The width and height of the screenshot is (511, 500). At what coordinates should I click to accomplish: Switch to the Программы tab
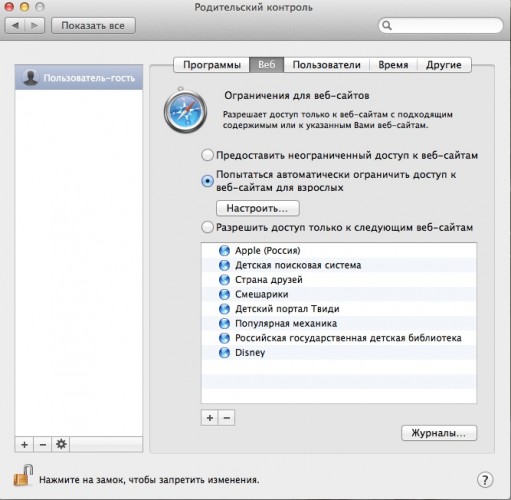click(212, 65)
